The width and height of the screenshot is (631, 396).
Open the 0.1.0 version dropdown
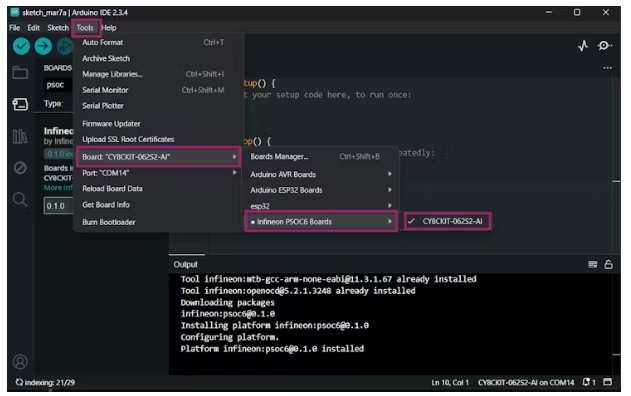coord(58,206)
